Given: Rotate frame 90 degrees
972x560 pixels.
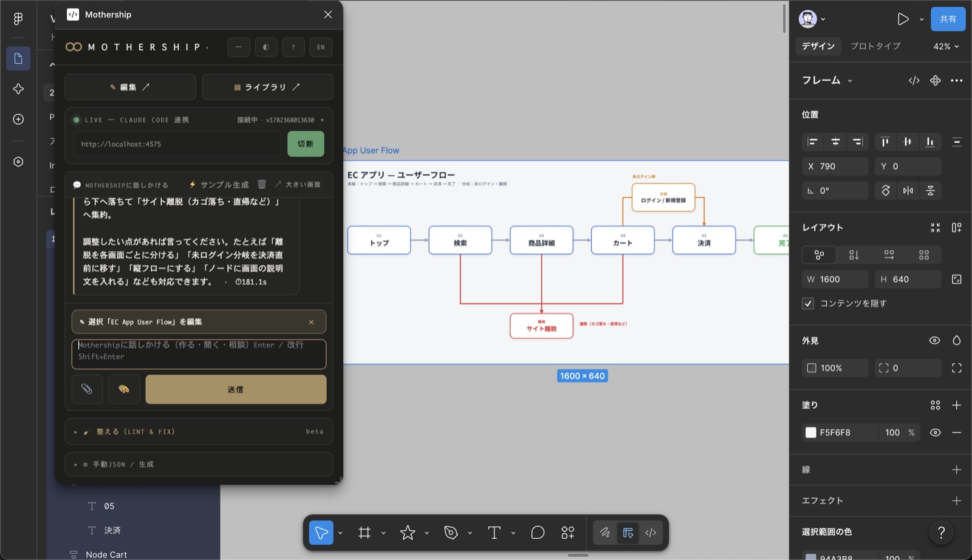Looking at the screenshot, I should click(886, 191).
